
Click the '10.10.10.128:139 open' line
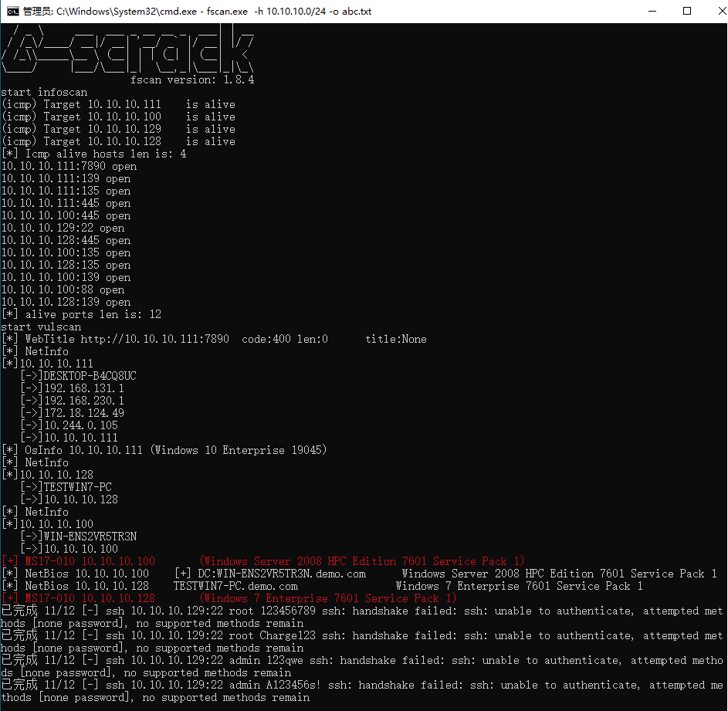tap(66, 302)
